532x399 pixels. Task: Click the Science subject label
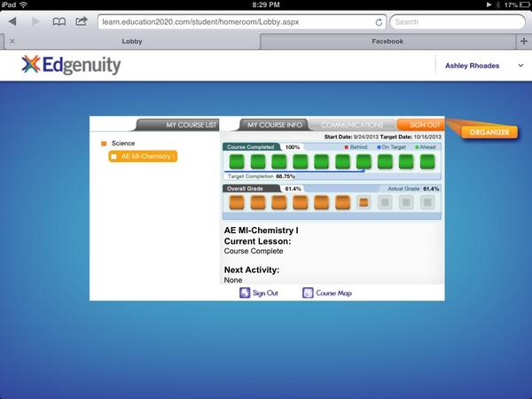[x=123, y=143]
